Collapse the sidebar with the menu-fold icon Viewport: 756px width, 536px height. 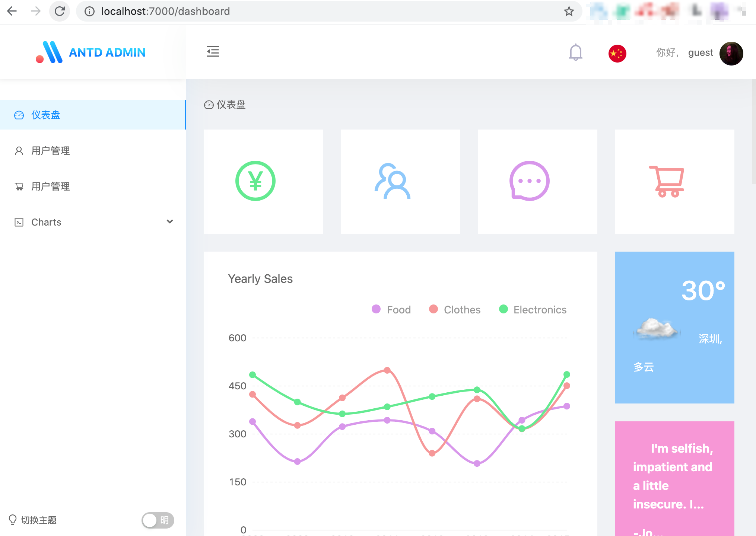click(x=213, y=51)
